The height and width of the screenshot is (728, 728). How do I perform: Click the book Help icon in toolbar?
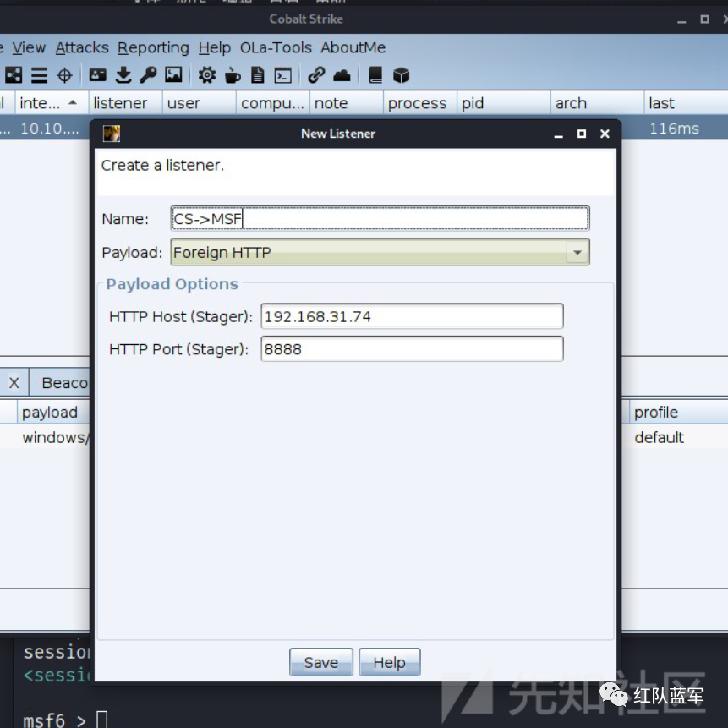coord(375,74)
